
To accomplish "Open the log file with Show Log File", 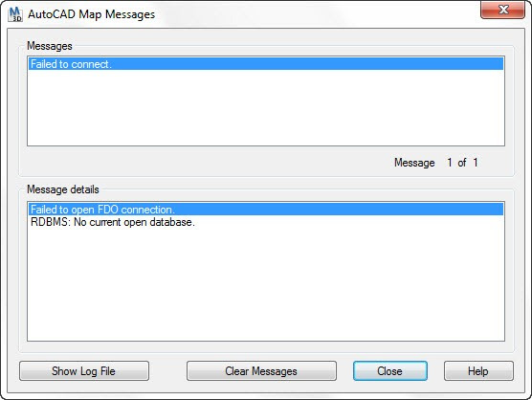I will click(84, 371).
